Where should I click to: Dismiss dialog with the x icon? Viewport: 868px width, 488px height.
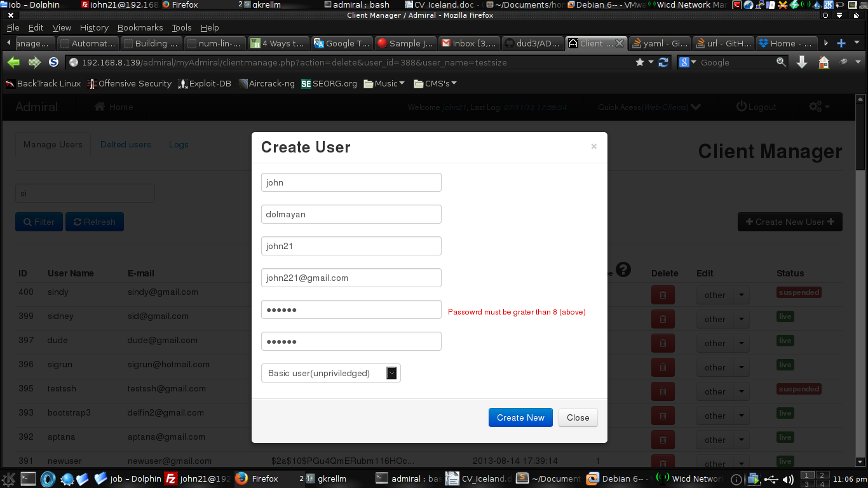pyautogui.click(x=594, y=146)
